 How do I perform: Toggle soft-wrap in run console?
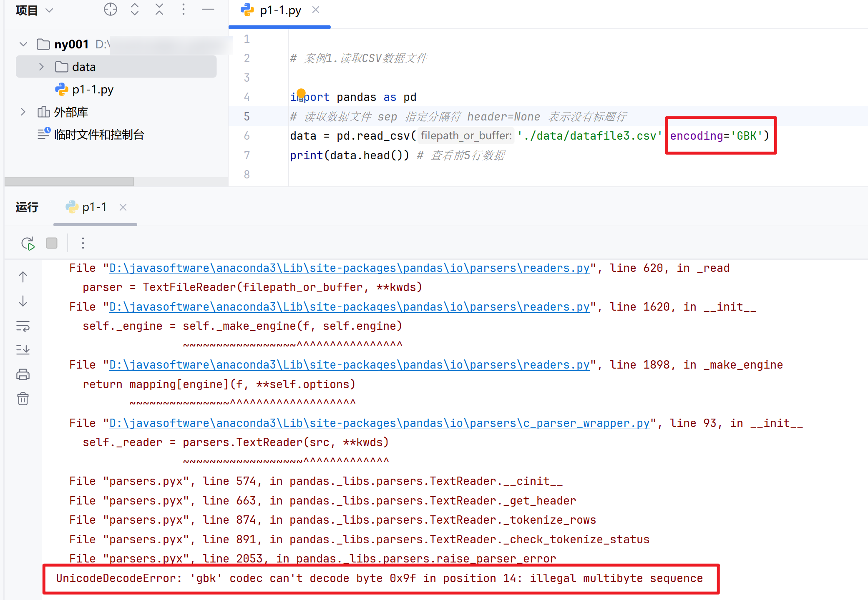pyautogui.click(x=23, y=326)
